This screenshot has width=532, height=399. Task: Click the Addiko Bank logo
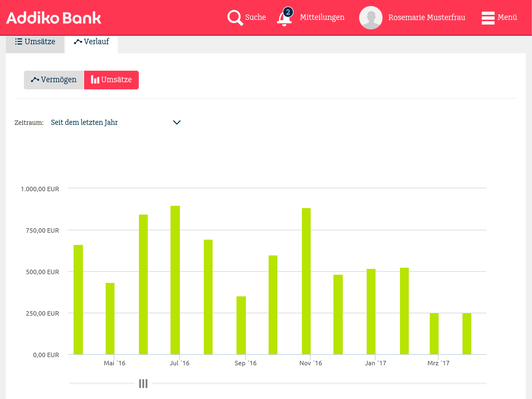pos(54,18)
